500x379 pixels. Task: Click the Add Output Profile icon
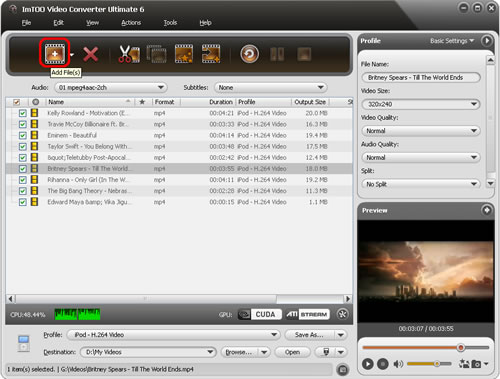click(x=211, y=54)
